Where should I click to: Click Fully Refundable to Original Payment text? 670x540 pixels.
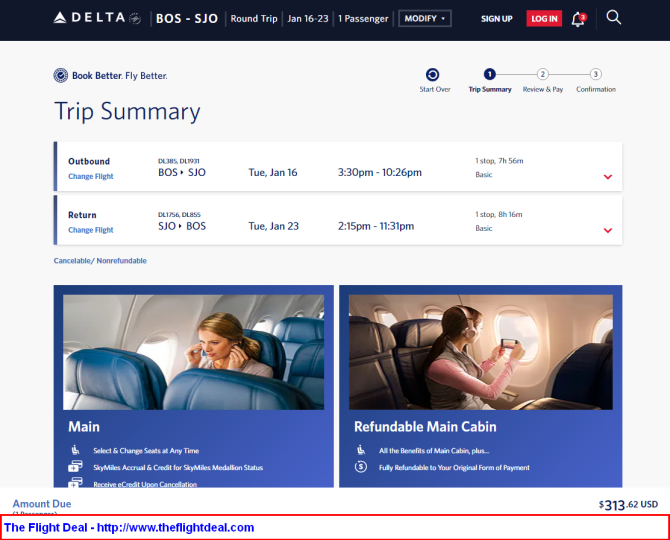click(x=454, y=467)
